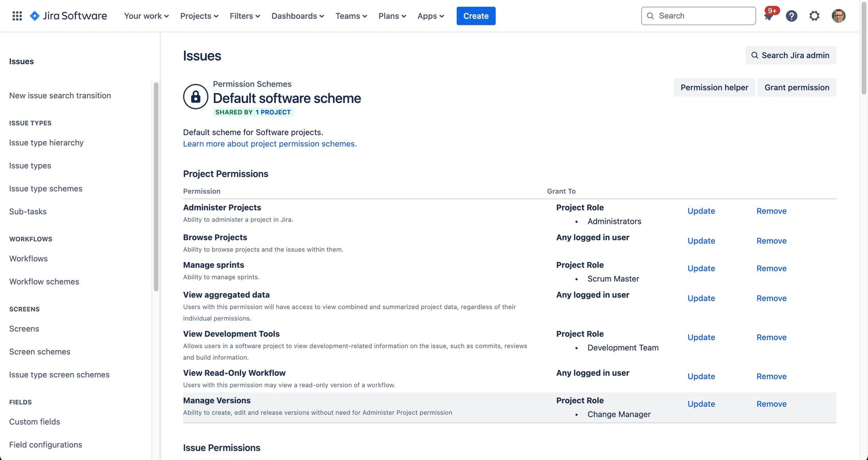Click the Default software scheme heading
Screen dimensions: 868x460
coord(287,98)
